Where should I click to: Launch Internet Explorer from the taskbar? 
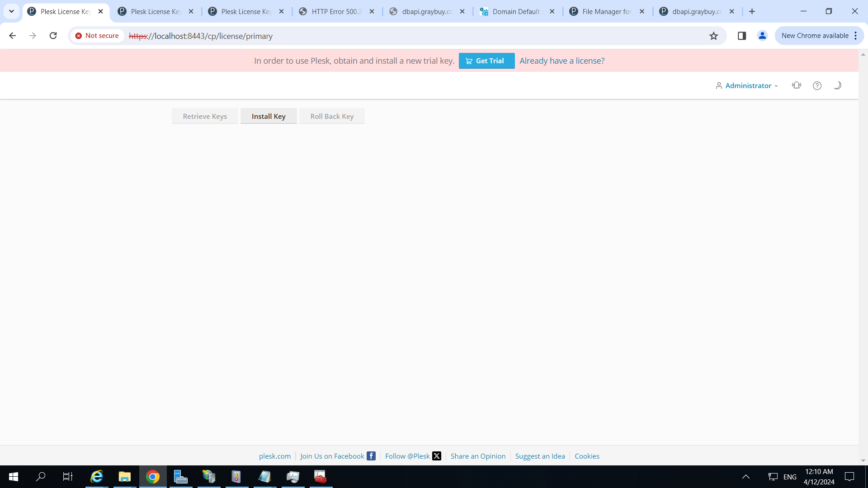tap(97, 477)
